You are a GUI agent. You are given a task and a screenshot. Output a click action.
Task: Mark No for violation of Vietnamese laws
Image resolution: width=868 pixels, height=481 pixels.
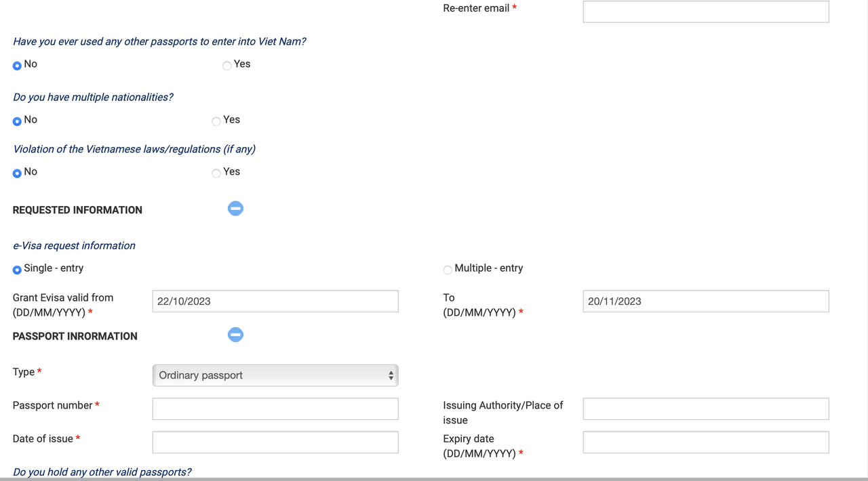point(17,173)
